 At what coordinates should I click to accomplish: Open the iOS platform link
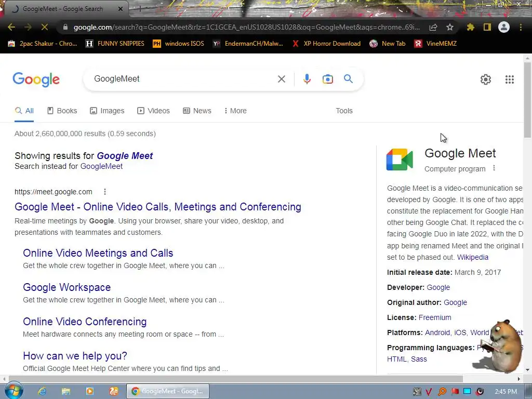(460, 332)
